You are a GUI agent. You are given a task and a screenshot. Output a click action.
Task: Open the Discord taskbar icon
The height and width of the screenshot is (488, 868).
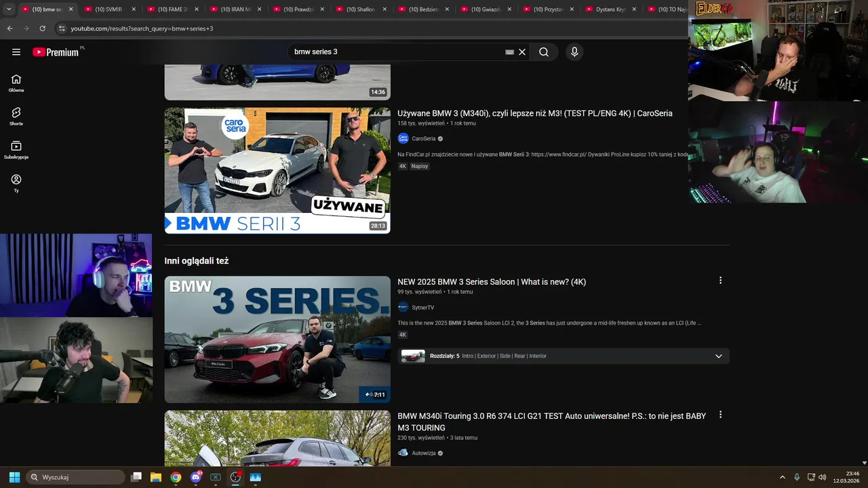[x=196, y=477]
